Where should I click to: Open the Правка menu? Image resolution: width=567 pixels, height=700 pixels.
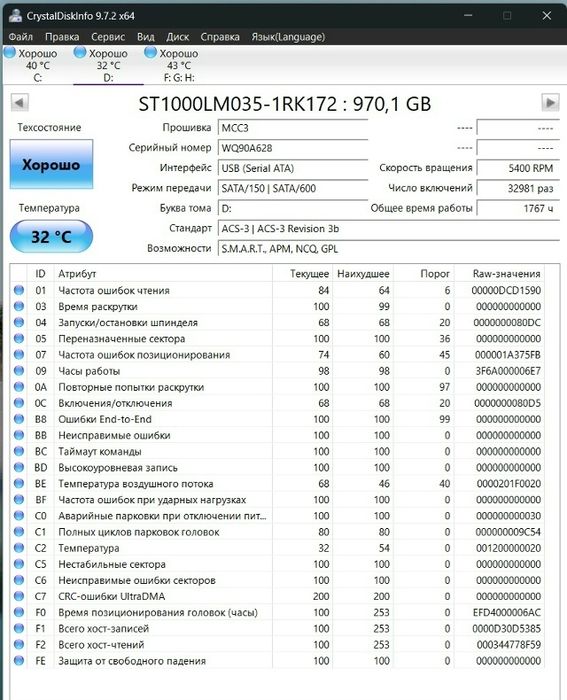62,37
